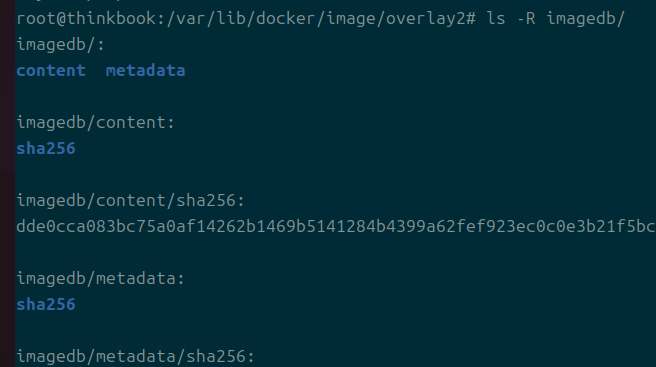The width and height of the screenshot is (656, 367).
Task: Click the sha256 entry under imagedb/content
Action: click(x=46, y=149)
